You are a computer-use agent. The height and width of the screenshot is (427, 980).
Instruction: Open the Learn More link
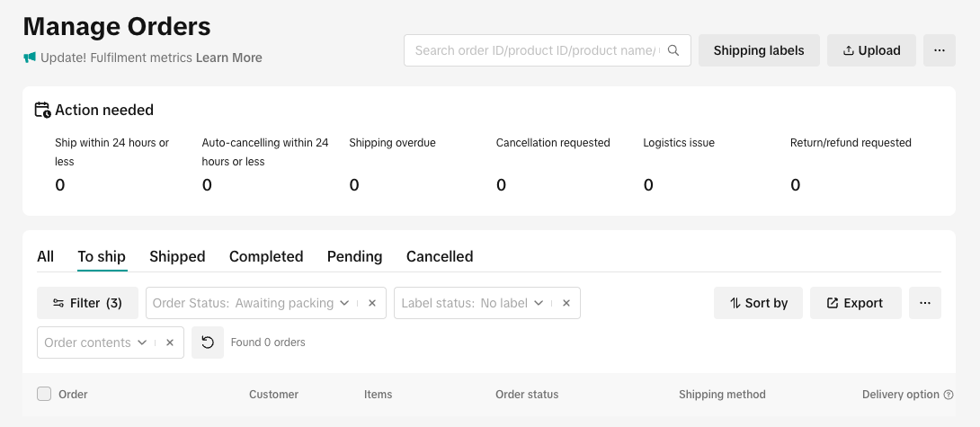click(x=228, y=58)
